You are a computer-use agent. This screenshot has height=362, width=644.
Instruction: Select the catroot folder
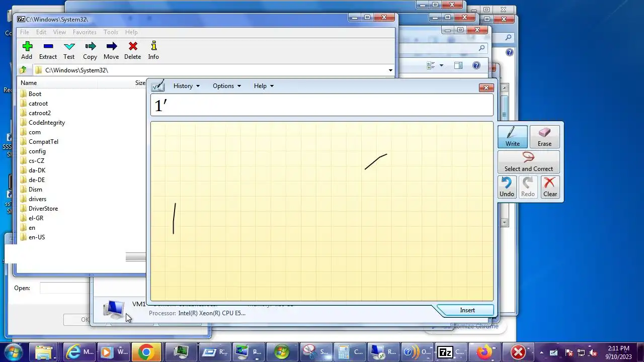pyautogui.click(x=38, y=104)
